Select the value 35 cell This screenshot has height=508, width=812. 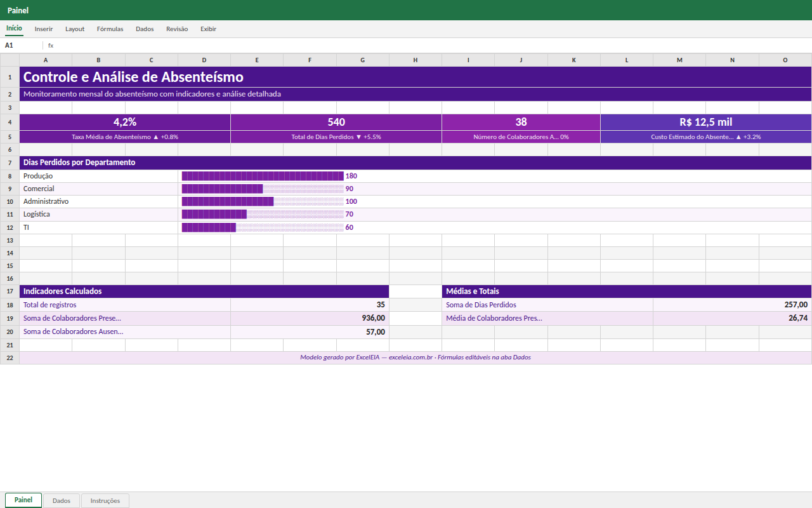click(310, 305)
